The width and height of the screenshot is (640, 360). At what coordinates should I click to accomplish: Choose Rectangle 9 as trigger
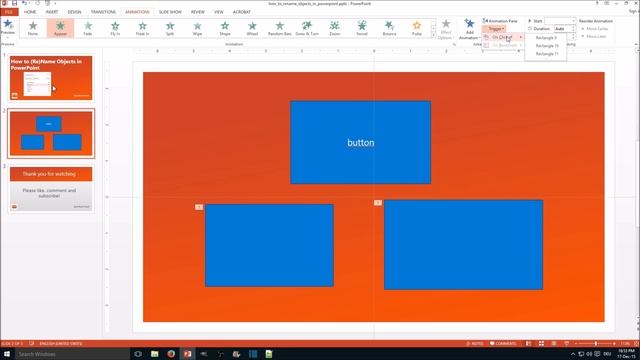(x=546, y=38)
